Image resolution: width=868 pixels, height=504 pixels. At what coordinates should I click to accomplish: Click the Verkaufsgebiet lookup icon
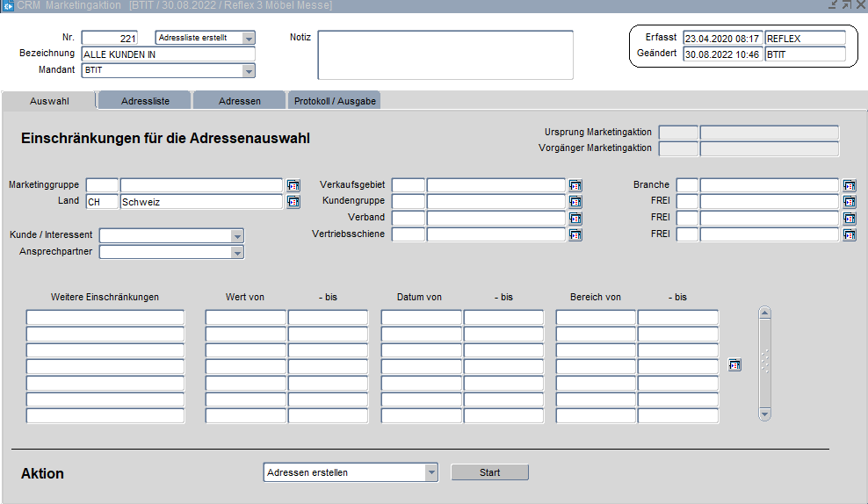click(x=575, y=185)
